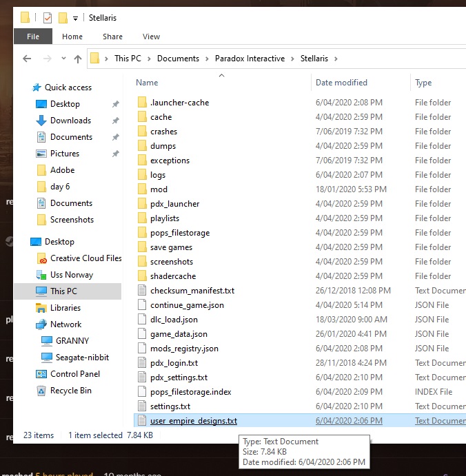The image size is (466, 476).
Task: Click the dlc_load.json file icon
Action: pyautogui.click(x=142, y=320)
